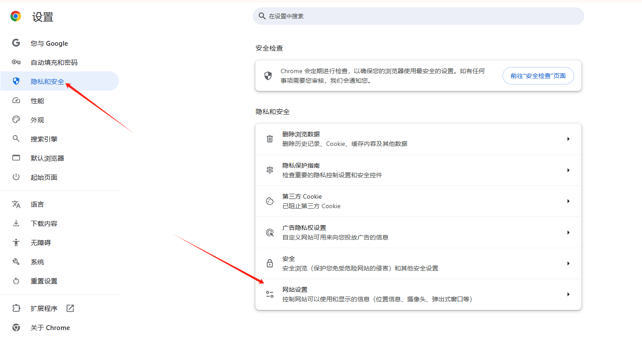Viewport: 642px width, 364px height.
Task: Click the 前往"安全检查"页面 button
Action: click(x=538, y=76)
